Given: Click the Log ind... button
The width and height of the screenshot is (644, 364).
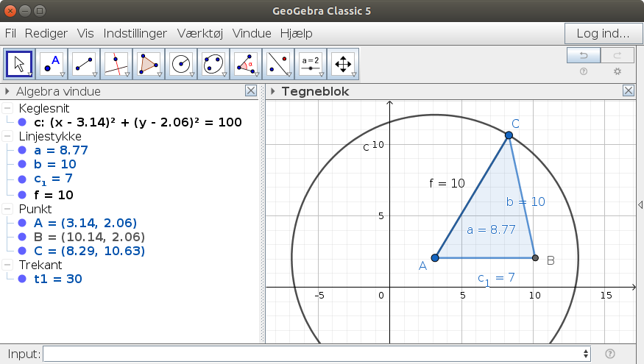Looking at the screenshot, I should [603, 33].
